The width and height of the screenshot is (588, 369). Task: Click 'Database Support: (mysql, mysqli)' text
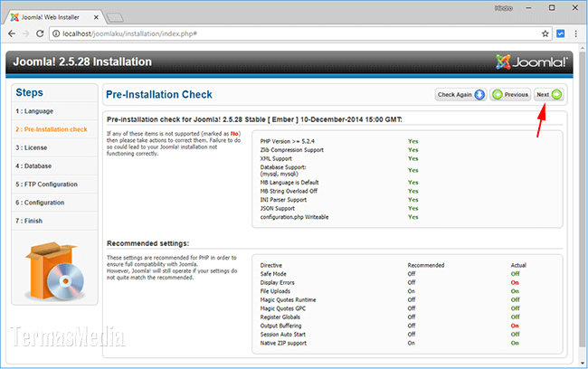283,171
